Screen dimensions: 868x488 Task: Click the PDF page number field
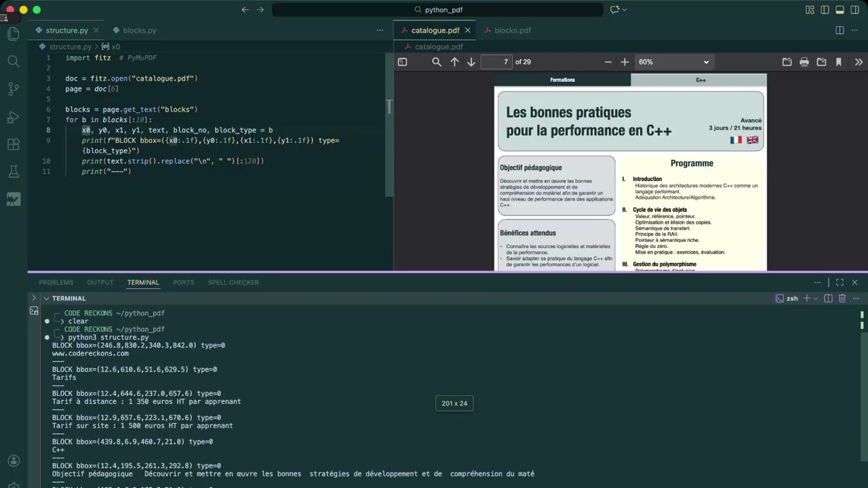[x=496, y=62]
